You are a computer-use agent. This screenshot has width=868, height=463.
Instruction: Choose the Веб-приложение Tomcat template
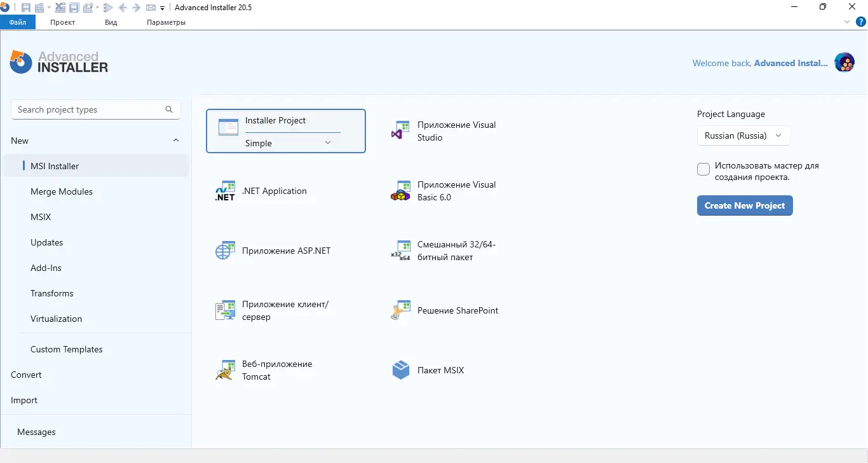tap(276, 370)
